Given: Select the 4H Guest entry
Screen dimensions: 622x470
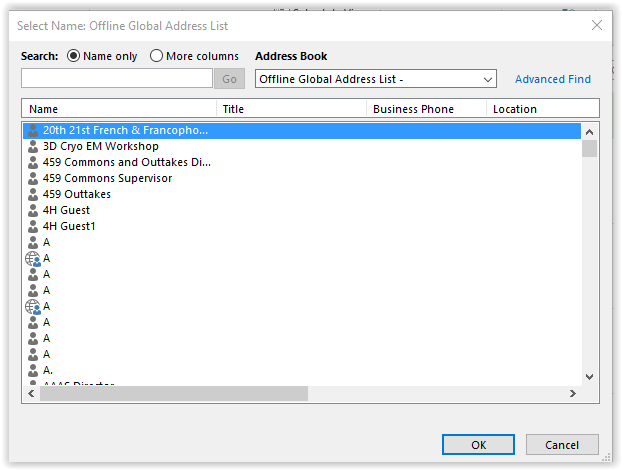Looking at the screenshot, I should point(302,210).
